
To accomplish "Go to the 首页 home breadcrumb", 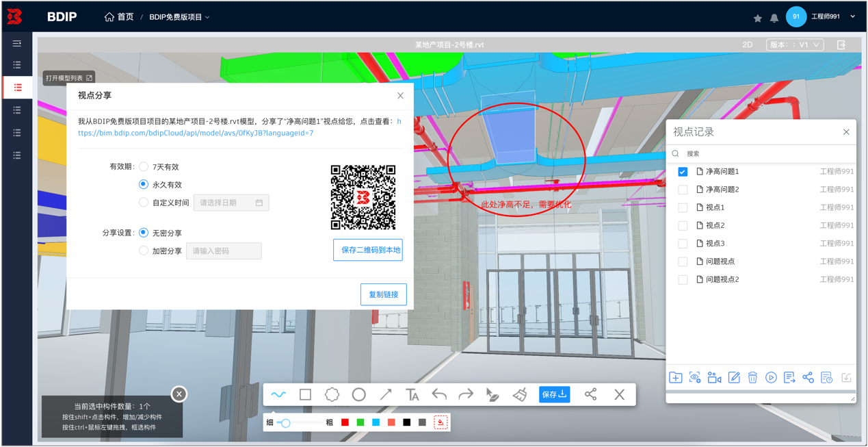I will [119, 17].
